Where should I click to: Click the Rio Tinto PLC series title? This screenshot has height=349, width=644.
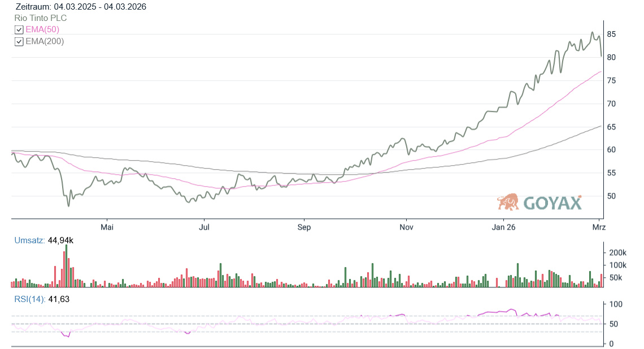click(x=41, y=18)
